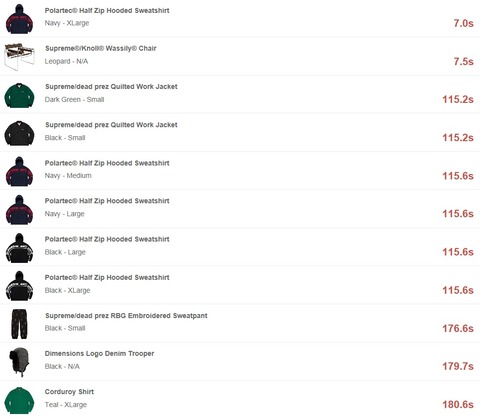Select the Wassily Chair leopard image

19,57
